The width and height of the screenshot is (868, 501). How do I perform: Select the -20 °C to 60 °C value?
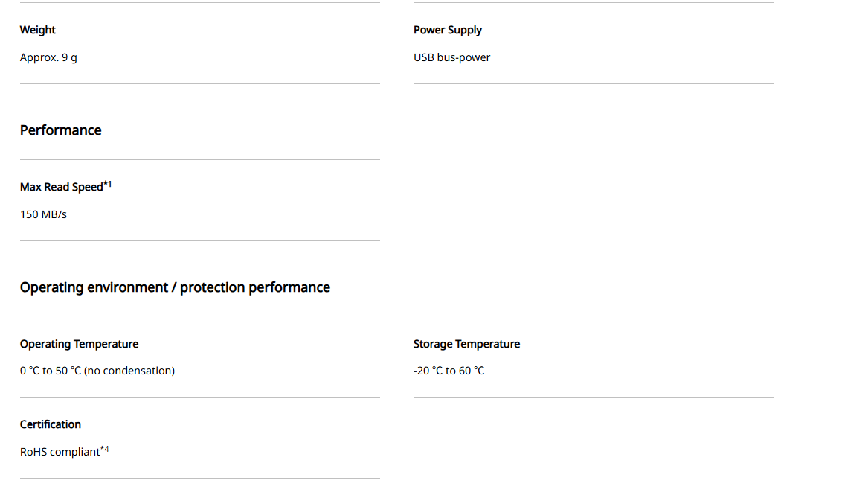point(449,371)
